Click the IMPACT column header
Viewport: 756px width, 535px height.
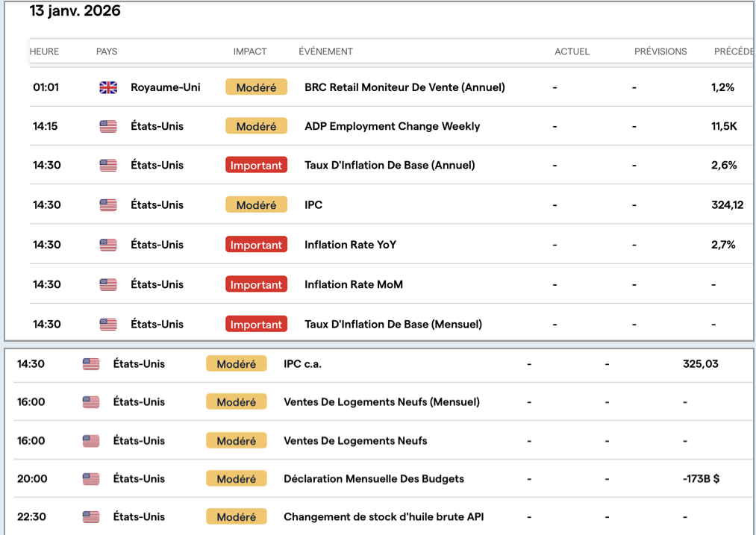pos(250,51)
